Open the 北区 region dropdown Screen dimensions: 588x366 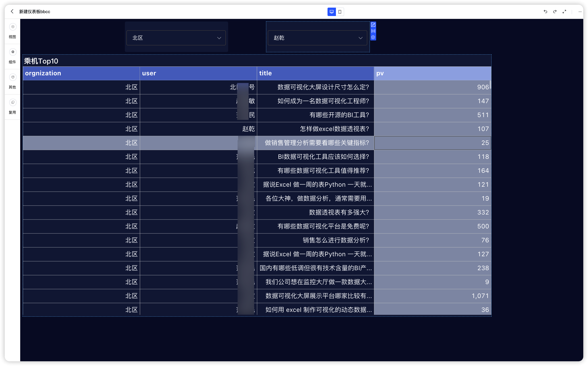176,38
